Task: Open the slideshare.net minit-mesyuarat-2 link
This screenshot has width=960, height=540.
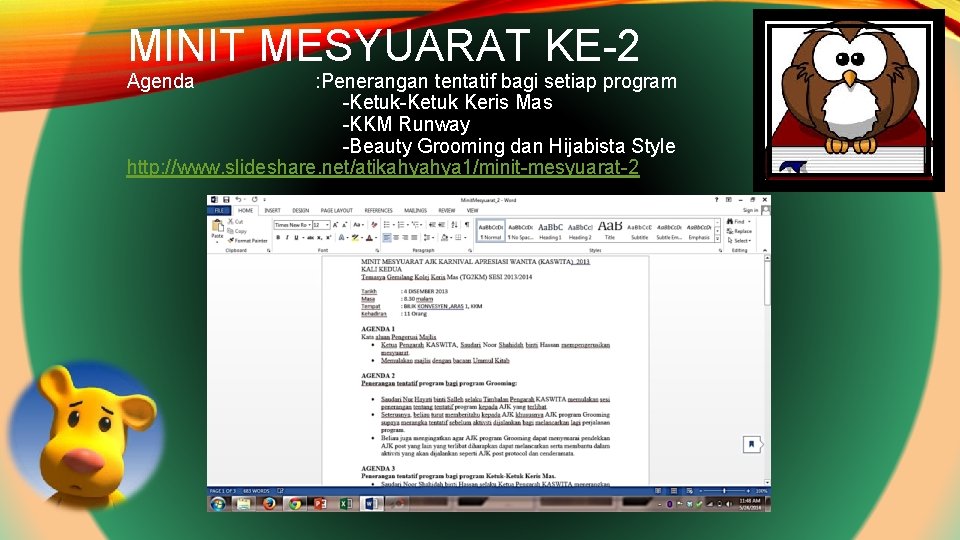Action: tap(383, 167)
